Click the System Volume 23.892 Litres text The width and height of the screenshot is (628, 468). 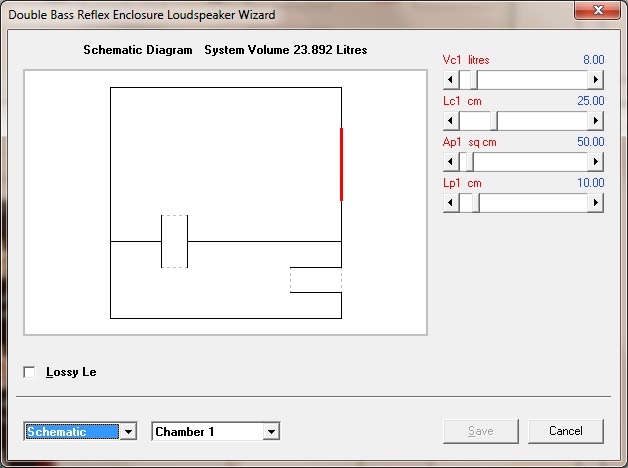(286, 50)
